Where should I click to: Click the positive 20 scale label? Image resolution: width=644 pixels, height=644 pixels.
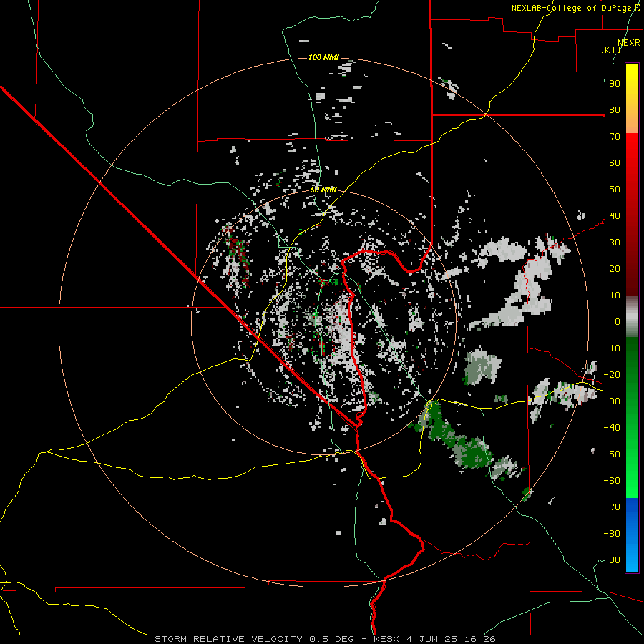coord(615,269)
